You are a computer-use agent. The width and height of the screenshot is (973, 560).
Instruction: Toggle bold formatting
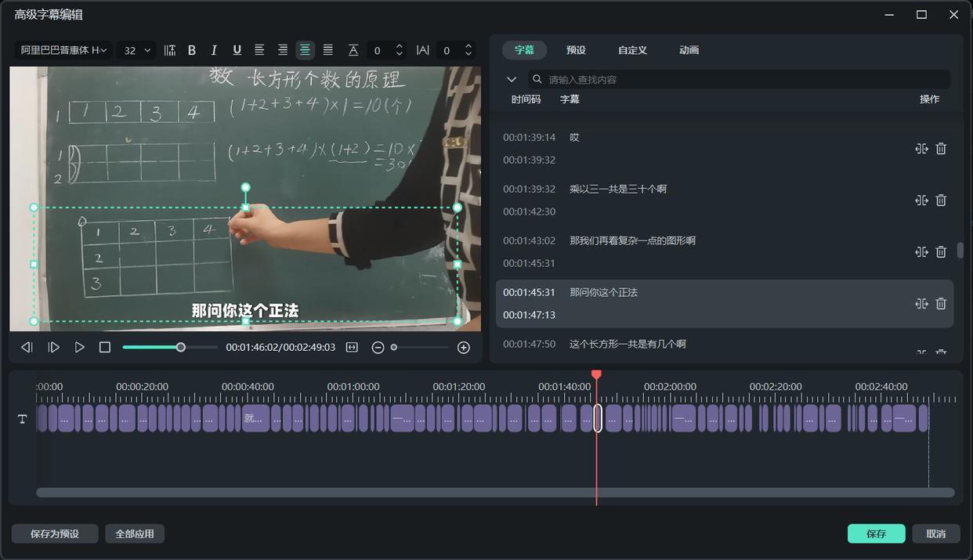click(x=192, y=50)
